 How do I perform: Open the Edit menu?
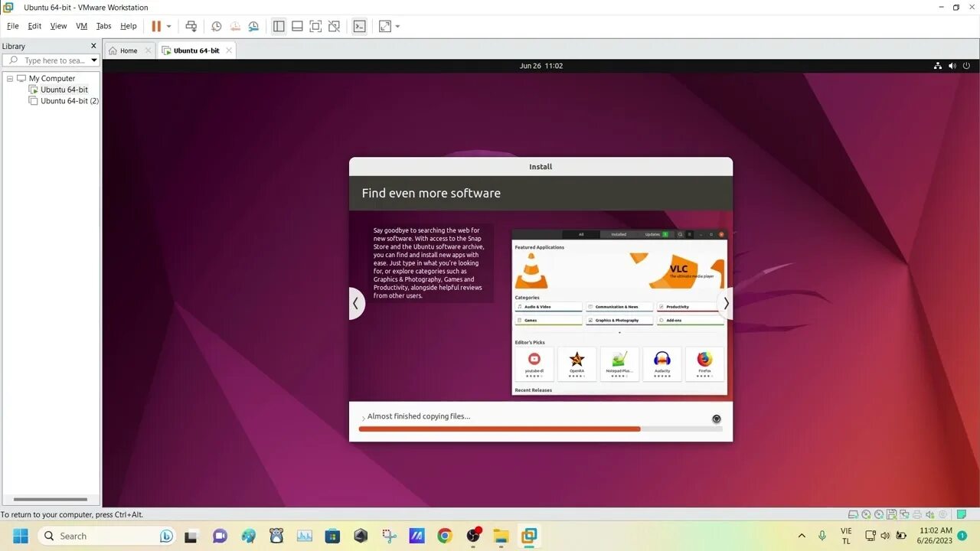34,26
